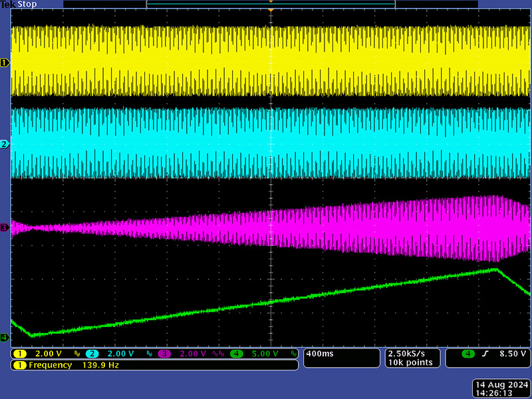This screenshot has height=399, width=532.
Task: Click the channel 4 ground marker on the left edge
Action: click(x=5, y=337)
